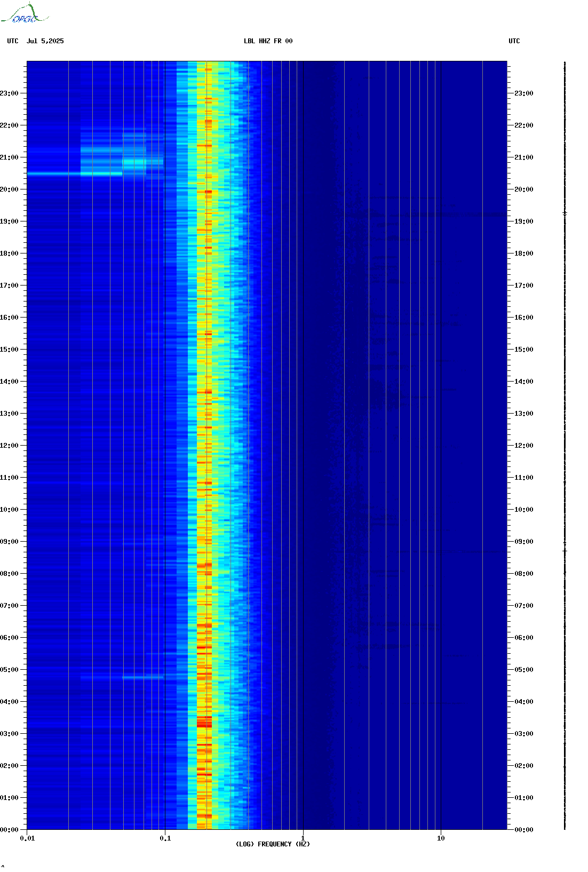Click 10:00 on the right time axis
Screen dimensions: 588x872
point(523,510)
